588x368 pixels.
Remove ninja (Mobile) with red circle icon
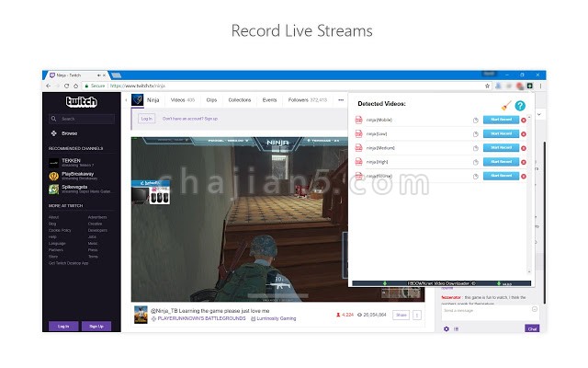pos(524,121)
